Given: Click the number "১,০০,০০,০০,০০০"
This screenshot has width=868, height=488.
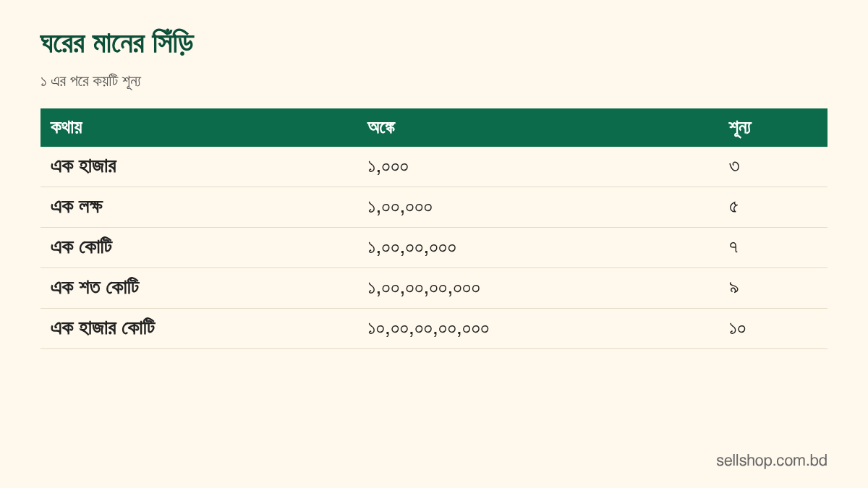Looking at the screenshot, I should click(424, 288).
